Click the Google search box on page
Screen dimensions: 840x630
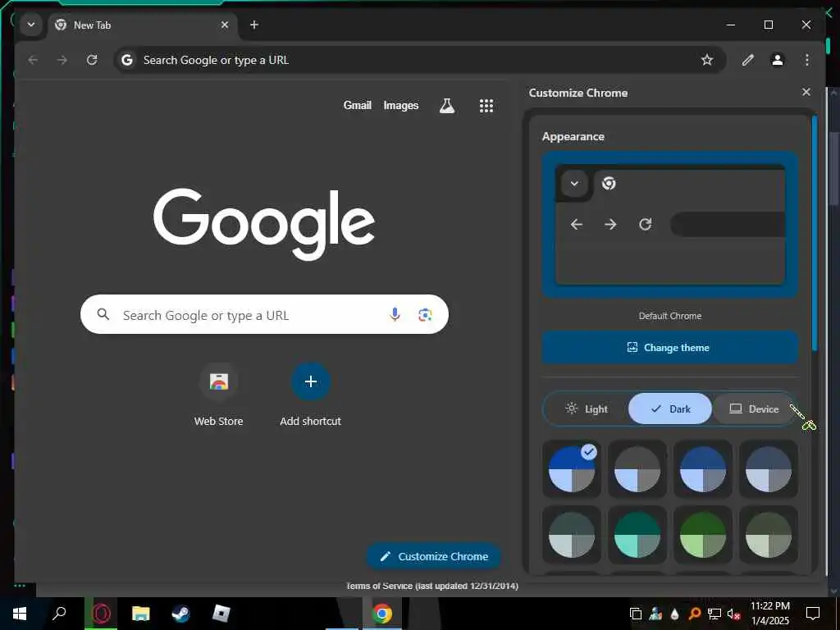coord(264,314)
